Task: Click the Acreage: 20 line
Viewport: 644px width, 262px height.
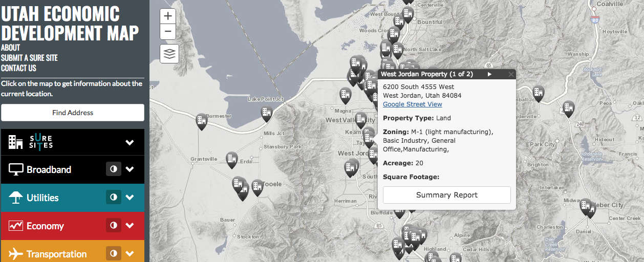Action: point(403,163)
